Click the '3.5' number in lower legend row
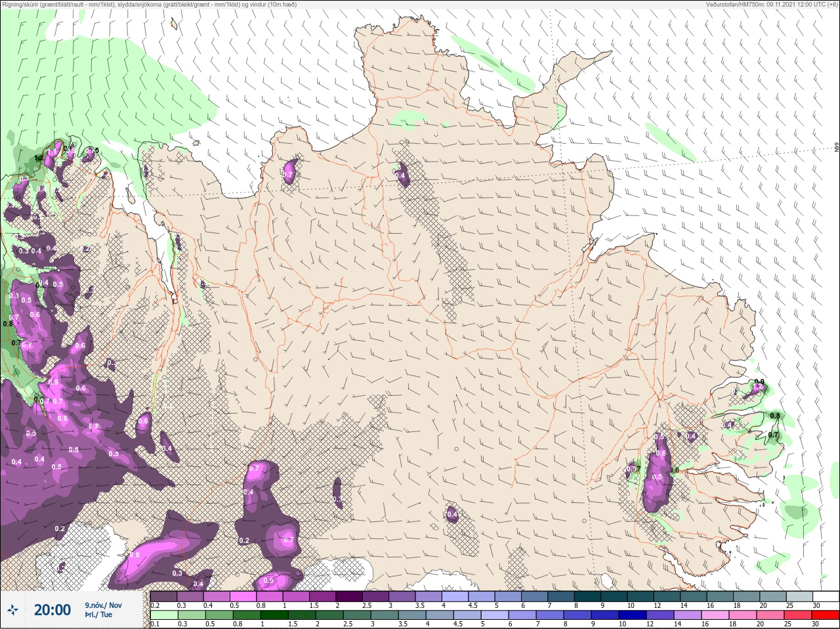Image resolution: width=840 pixels, height=629 pixels. pos(403,624)
